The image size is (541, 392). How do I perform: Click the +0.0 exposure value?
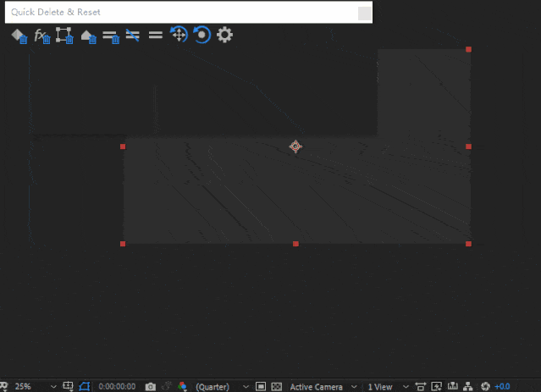502,387
